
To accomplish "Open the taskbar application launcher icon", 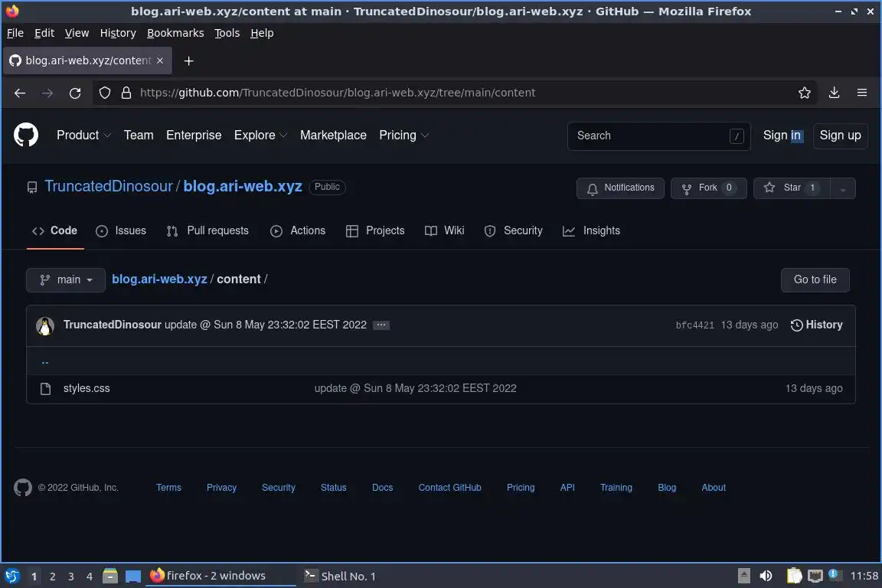I will (x=11, y=576).
